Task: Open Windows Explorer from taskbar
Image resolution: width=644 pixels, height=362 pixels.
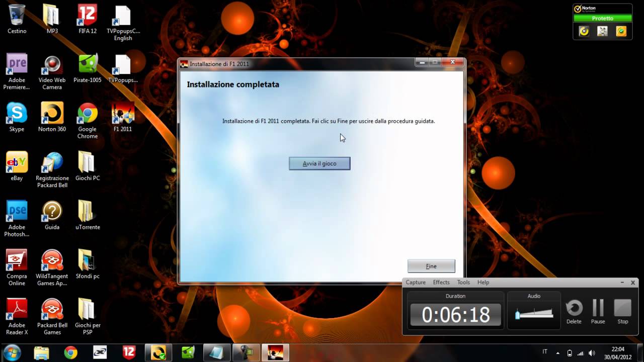Action: tap(42, 352)
